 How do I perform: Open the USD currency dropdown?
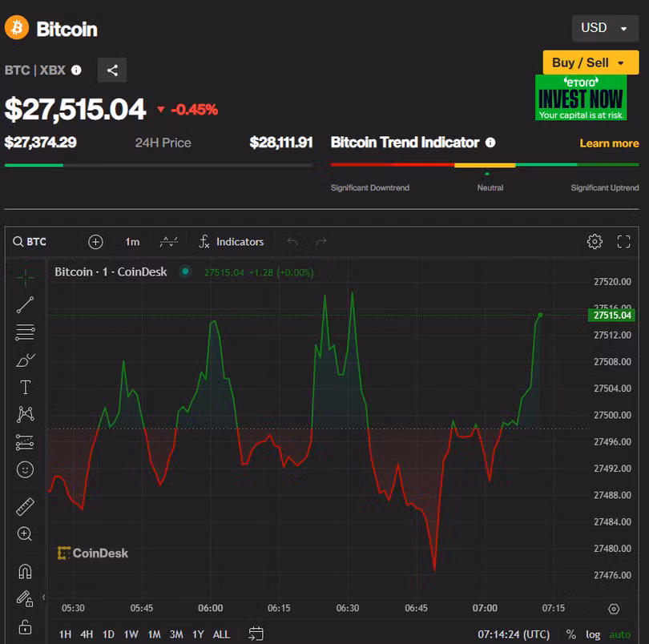tap(604, 28)
